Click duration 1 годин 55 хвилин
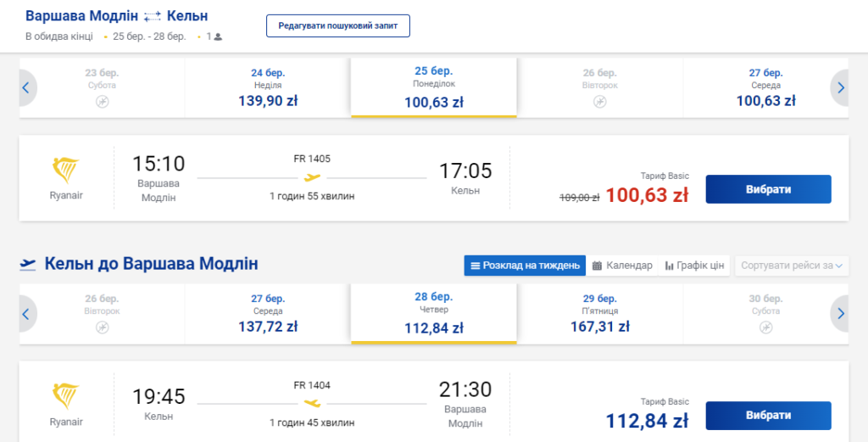 point(312,196)
